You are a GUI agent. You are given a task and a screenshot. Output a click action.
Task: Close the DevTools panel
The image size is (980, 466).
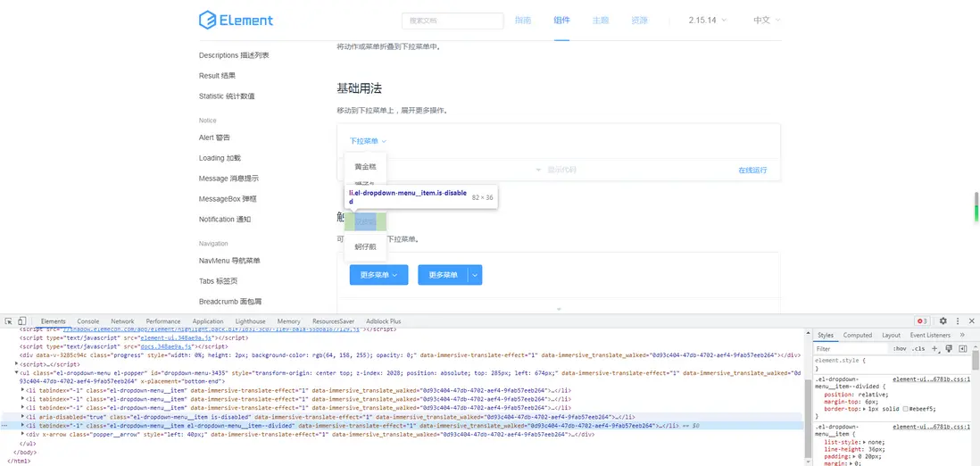(x=971, y=320)
